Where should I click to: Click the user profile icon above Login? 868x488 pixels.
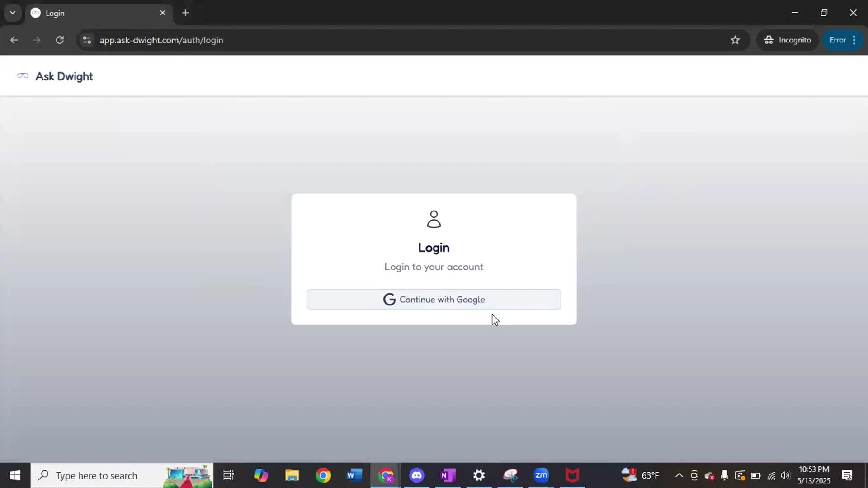click(434, 219)
